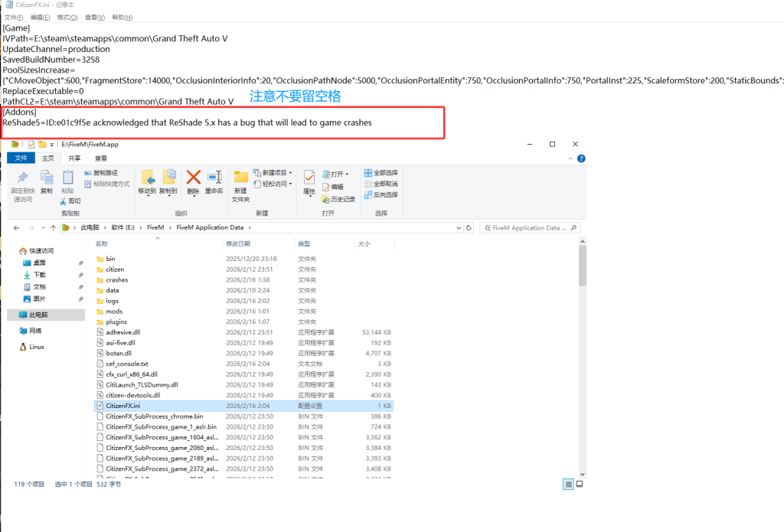Click the refresh icon beside address bar
Image resolution: width=784 pixels, height=532 pixels.
(x=470, y=227)
